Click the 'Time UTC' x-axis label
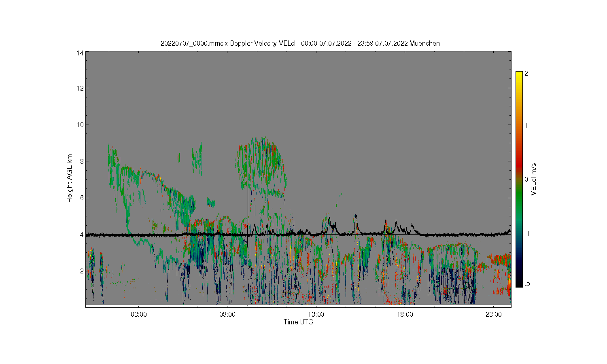Image resolution: width=607 pixels, height=364 pixels. pos(298,322)
